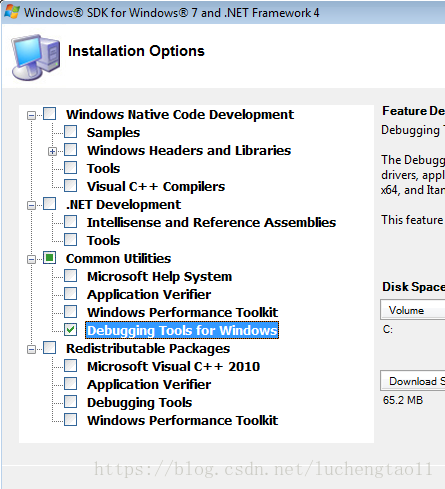This screenshot has height=489, width=445.
Task: Check the Windows Native Code Development checkbox
Action: tap(50, 114)
